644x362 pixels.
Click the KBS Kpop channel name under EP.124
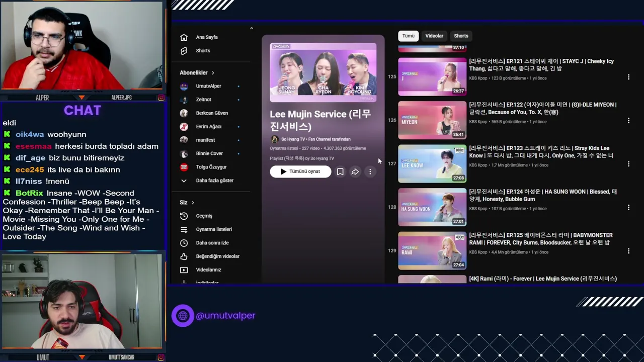tap(478, 209)
